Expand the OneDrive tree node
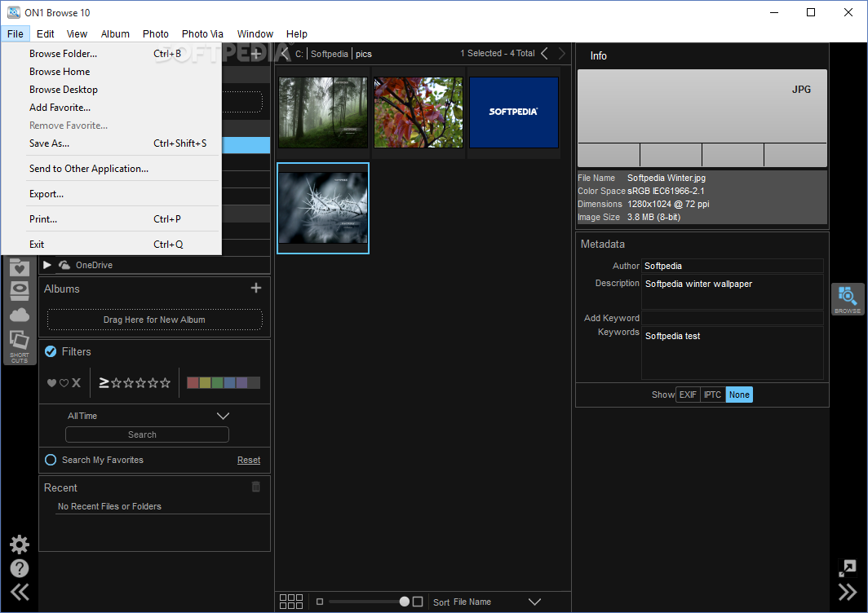The image size is (868, 613). [x=47, y=265]
